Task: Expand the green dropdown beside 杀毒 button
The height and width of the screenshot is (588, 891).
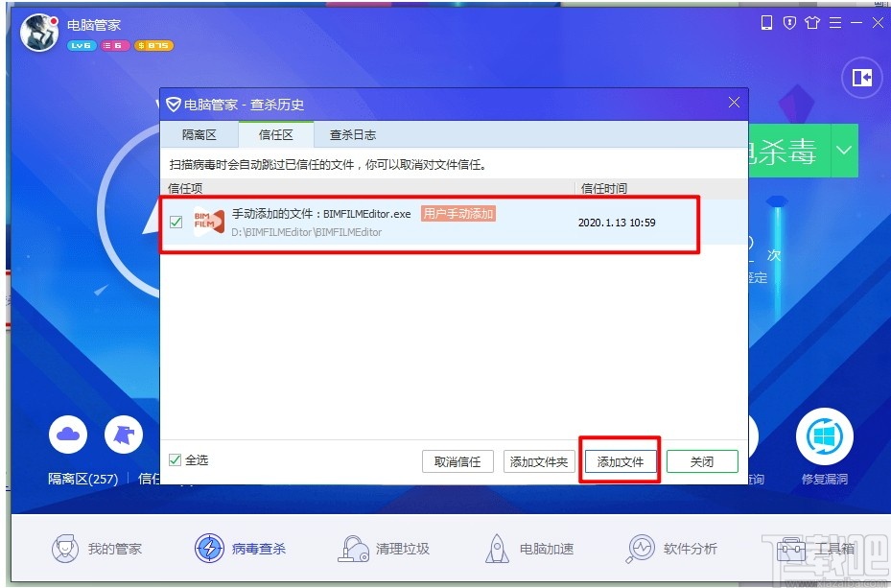Action: click(x=843, y=151)
